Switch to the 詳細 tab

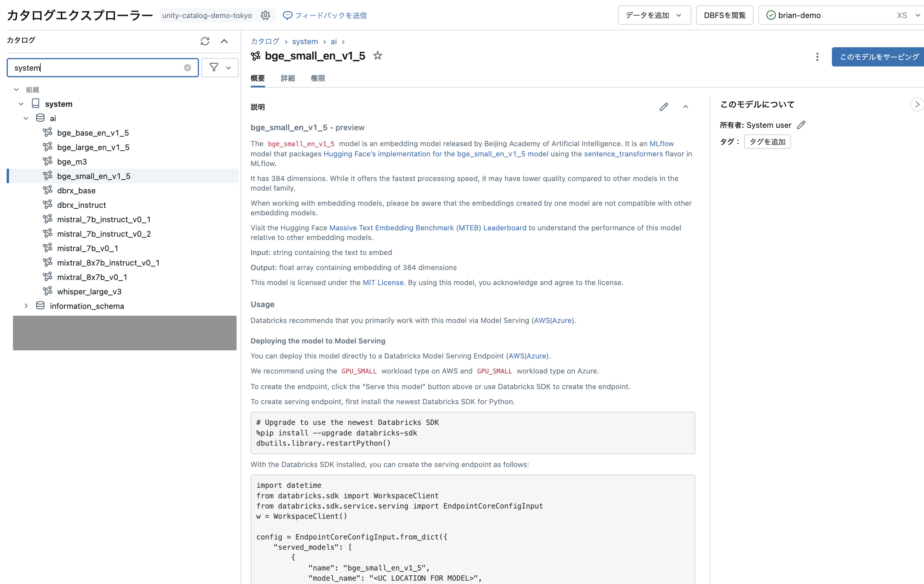(x=288, y=78)
